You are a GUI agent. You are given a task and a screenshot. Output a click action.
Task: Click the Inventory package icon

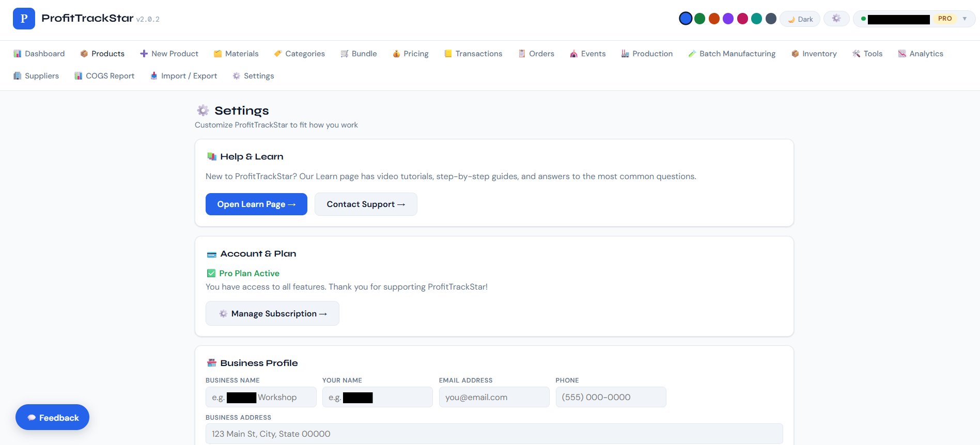[795, 54]
